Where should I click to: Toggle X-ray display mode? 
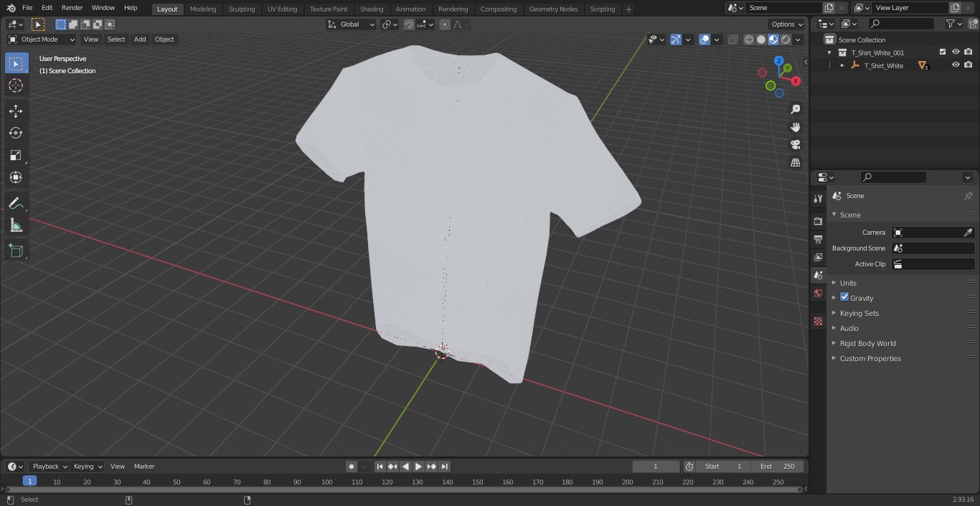click(x=732, y=39)
